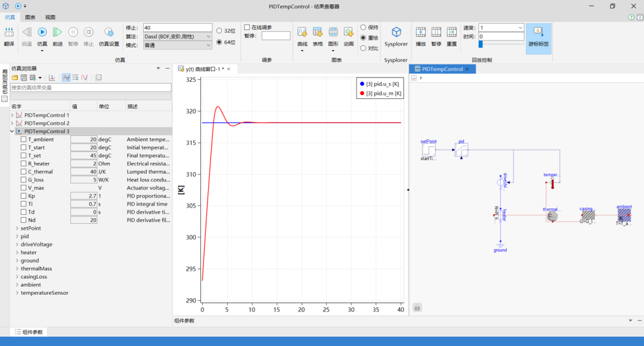Collapse the PIDTempControl 3 result
Viewport: 644px width, 346px height.
(12, 131)
